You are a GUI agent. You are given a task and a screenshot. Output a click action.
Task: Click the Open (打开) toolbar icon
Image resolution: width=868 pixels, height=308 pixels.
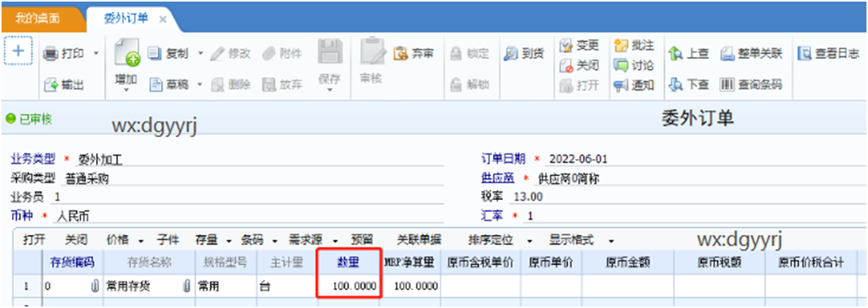566,85
